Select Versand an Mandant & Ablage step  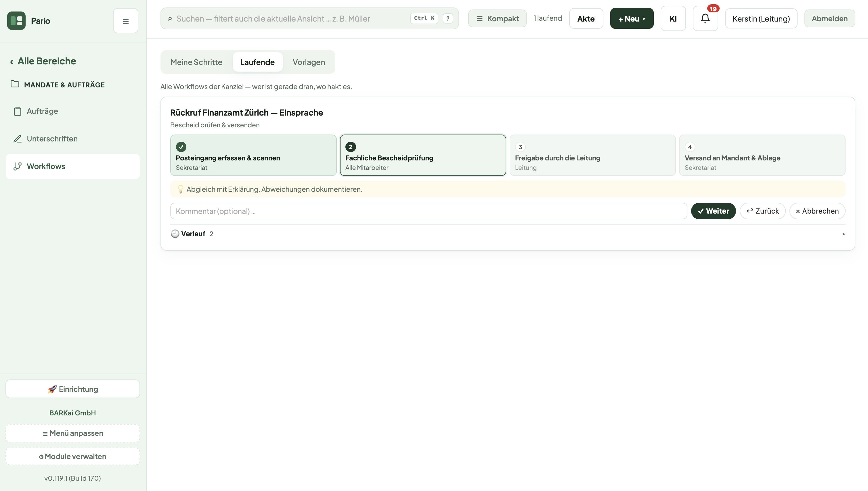762,156
